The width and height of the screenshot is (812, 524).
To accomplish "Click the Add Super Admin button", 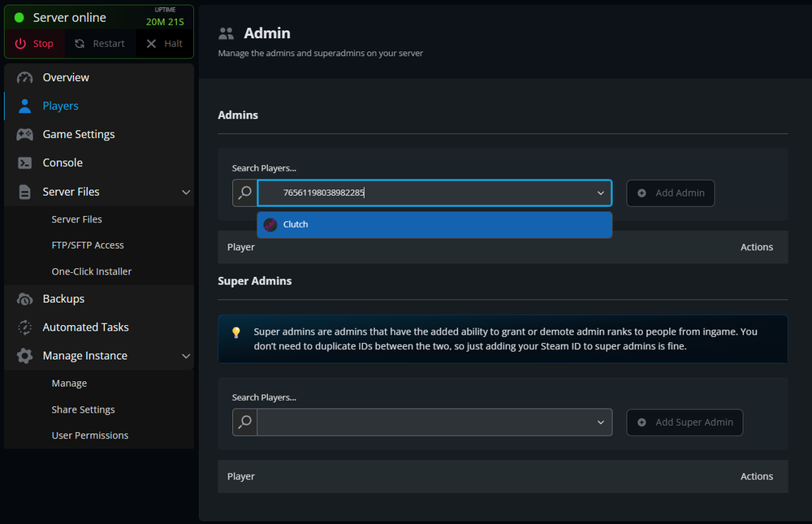I will pyautogui.click(x=685, y=422).
